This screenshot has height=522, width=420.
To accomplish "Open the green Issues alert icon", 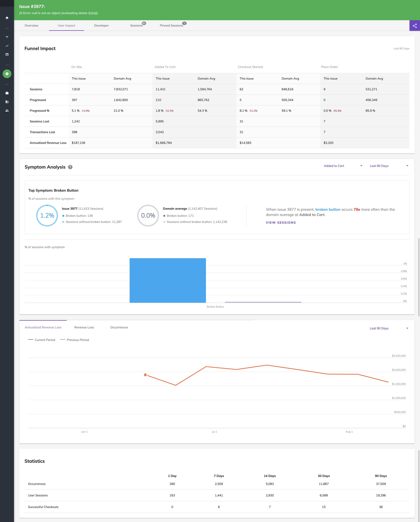I will (x=7, y=74).
